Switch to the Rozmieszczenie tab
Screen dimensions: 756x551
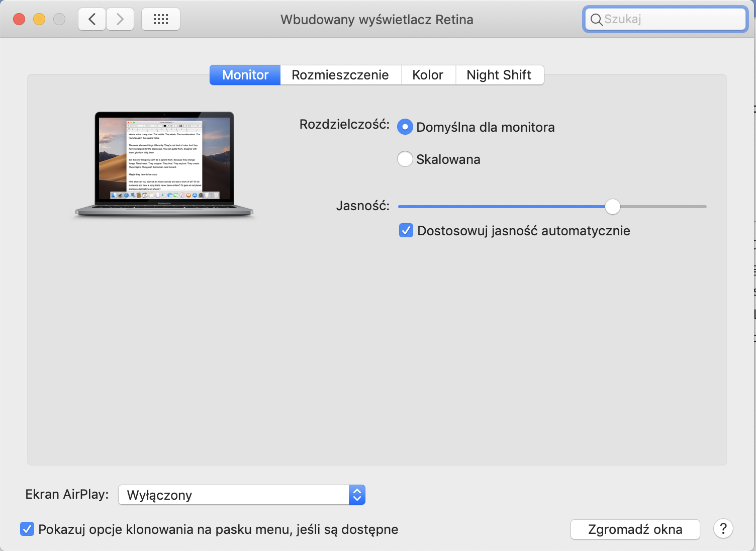pos(340,75)
